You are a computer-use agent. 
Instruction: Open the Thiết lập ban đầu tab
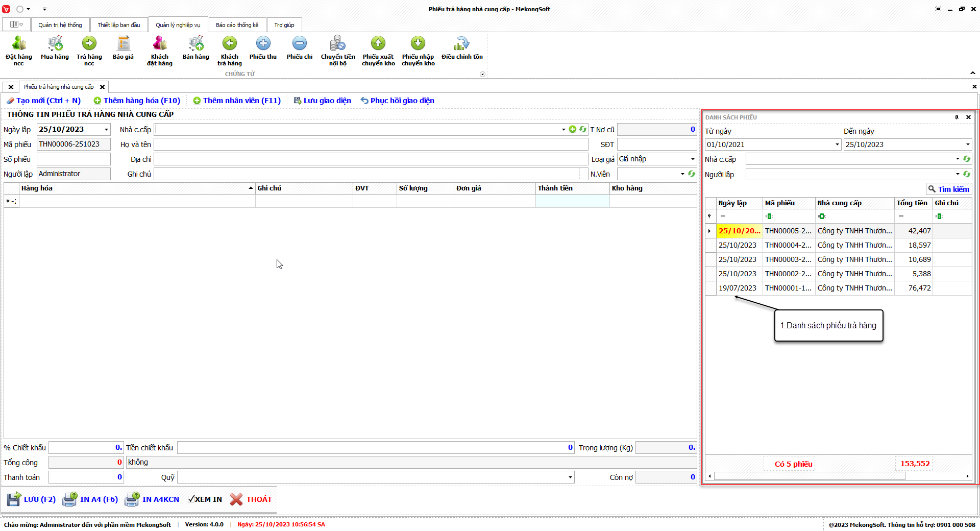[118, 25]
